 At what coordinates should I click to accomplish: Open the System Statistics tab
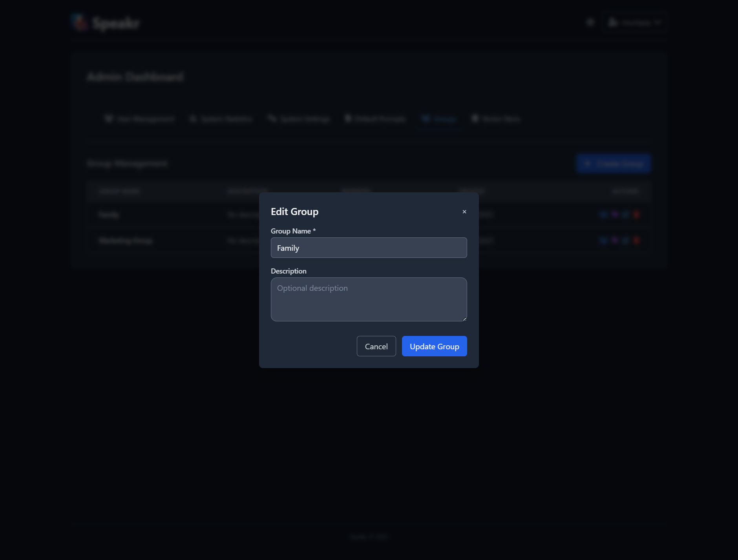click(x=221, y=119)
